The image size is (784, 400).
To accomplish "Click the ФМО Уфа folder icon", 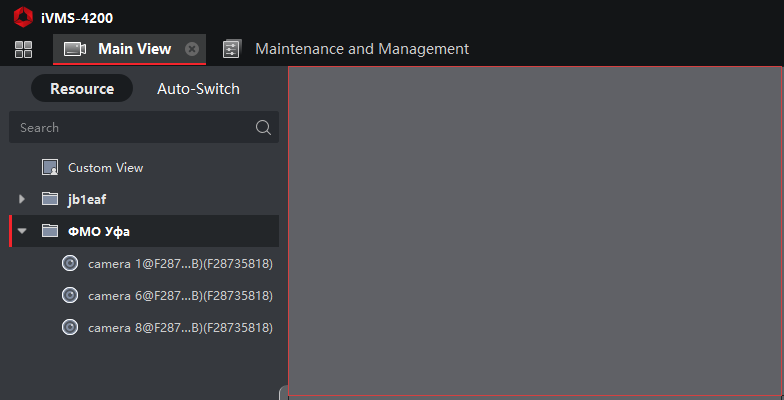I will (50, 231).
